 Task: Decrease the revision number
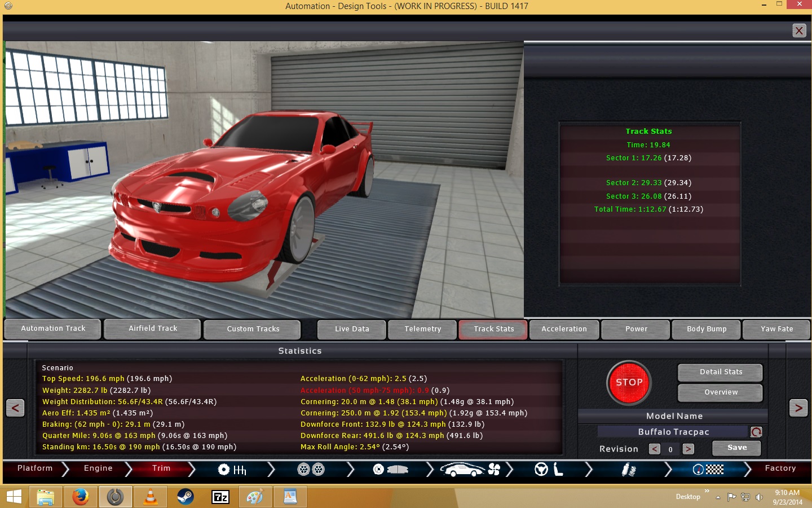point(654,449)
